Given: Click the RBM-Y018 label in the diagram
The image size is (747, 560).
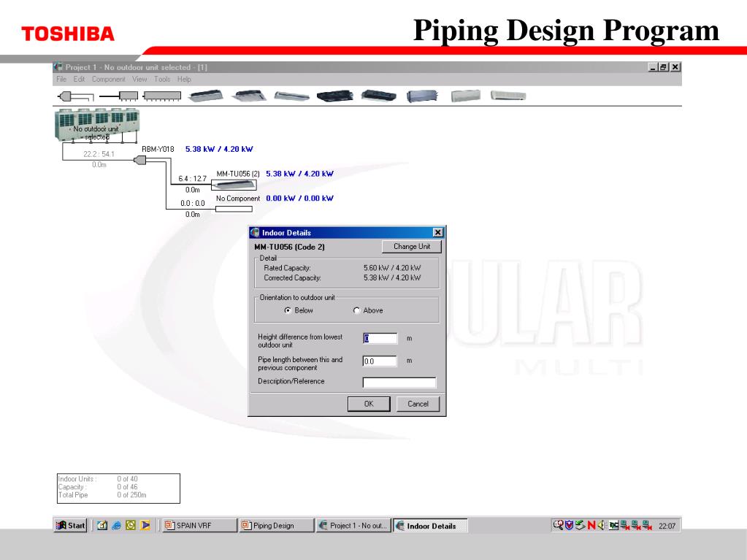Looking at the screenshot, I should point(158,149).
